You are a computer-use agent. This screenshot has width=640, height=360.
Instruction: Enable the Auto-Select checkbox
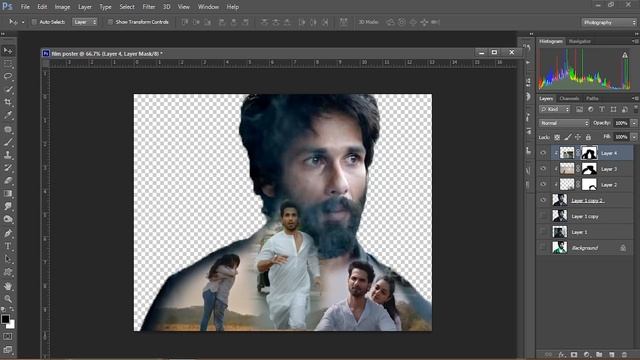(34, 22)
